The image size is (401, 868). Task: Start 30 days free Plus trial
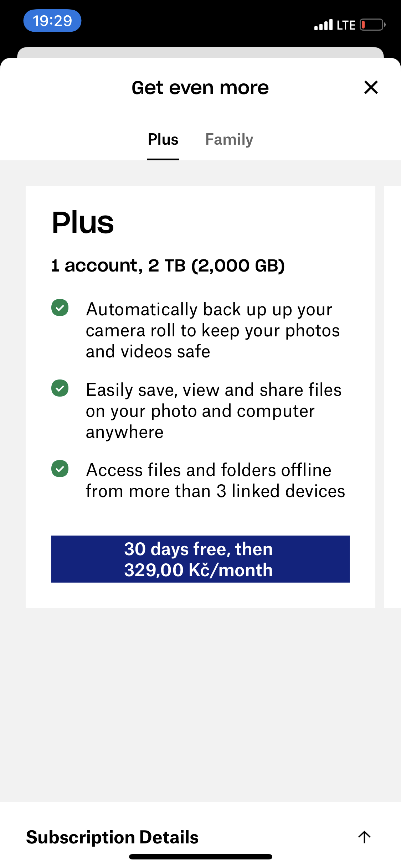200,559
